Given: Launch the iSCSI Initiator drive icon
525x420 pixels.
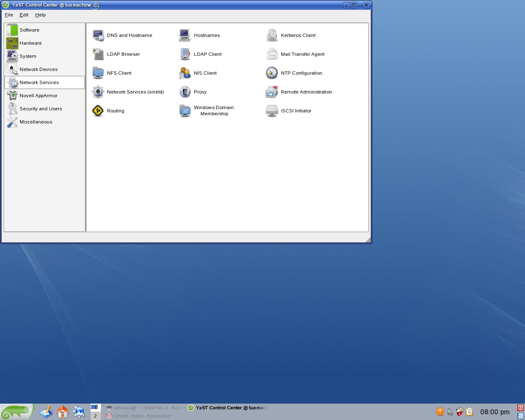Looking at the screenshot, I should (x=272, y=111).
